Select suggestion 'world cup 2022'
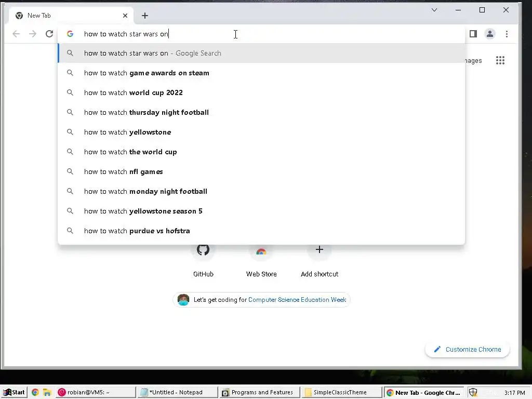The width and height of the screenshot is (532, 399). point(261,92)
